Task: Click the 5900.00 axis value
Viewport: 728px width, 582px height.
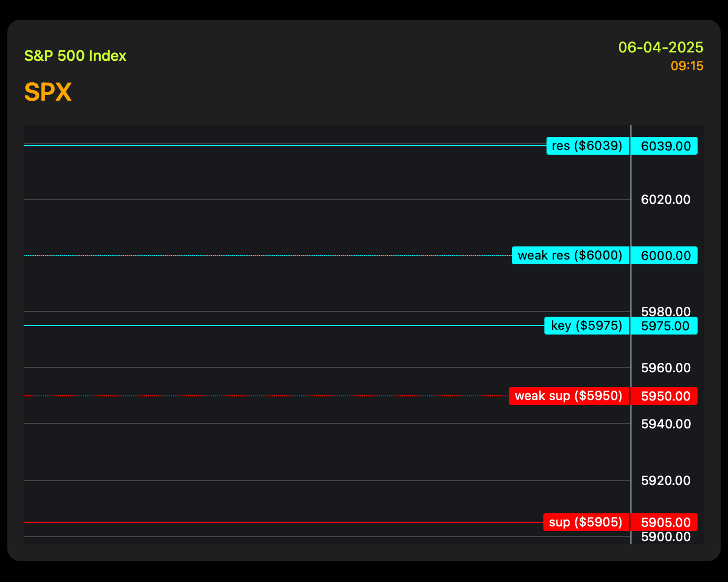Action: (x=666, y=537)
